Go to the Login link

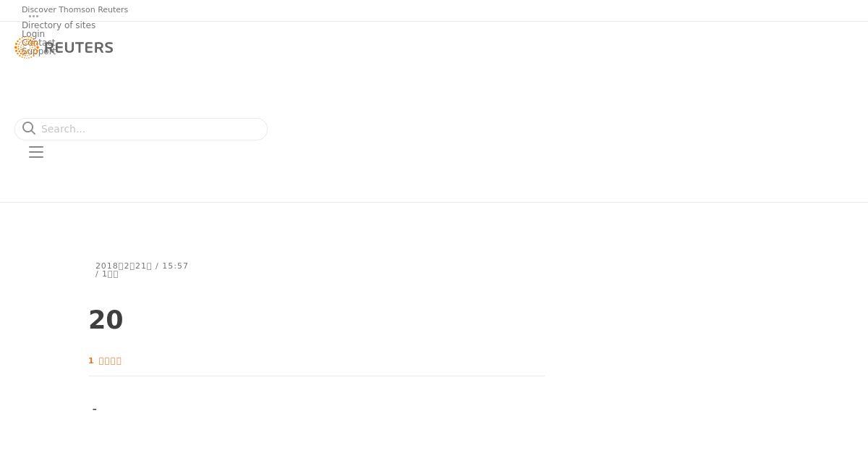(33, 34)
